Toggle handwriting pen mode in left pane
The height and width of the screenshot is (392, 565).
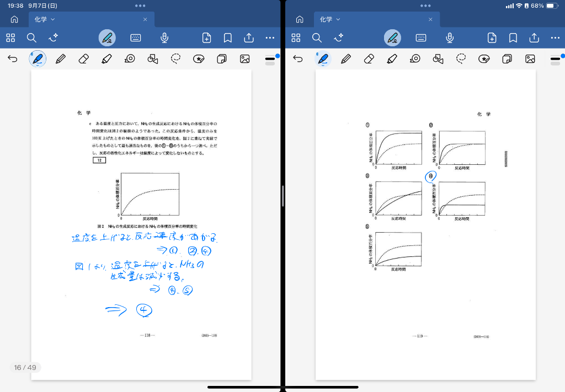pos(108,37)
